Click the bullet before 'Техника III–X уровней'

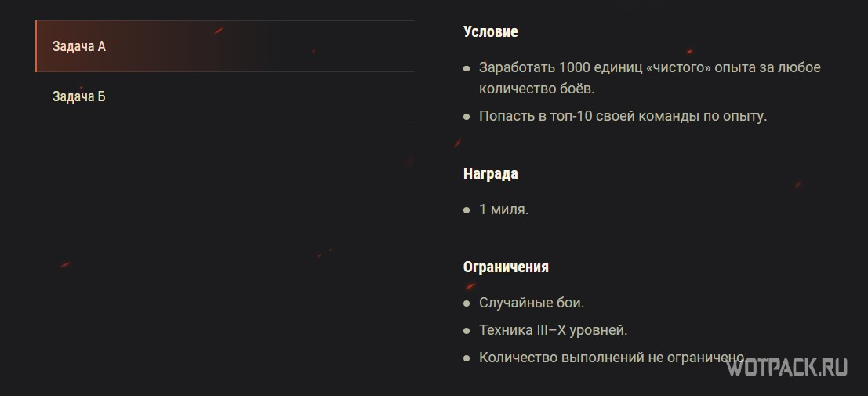(467, 331)
